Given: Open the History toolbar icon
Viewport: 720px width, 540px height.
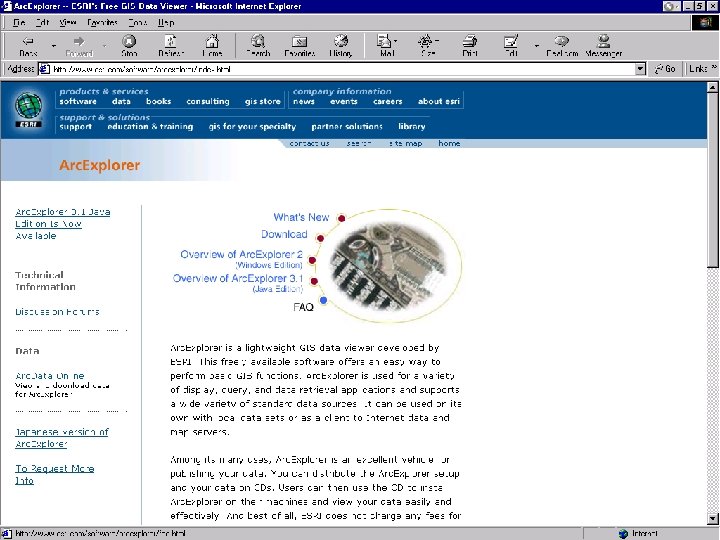Looking at the screenshot, I should [x=340, y=41].
